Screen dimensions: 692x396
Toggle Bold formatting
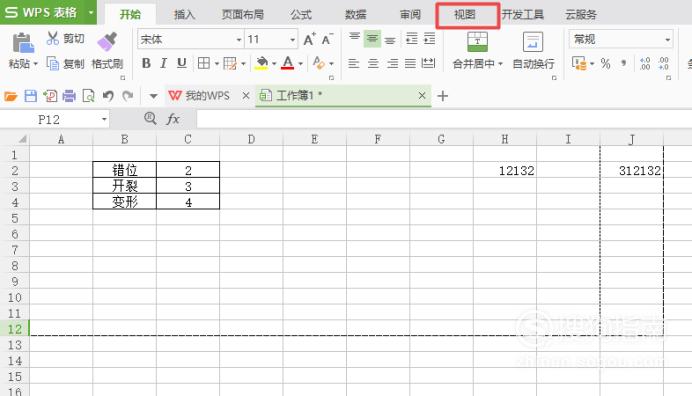pyautogui.click(x=146, y=63)
